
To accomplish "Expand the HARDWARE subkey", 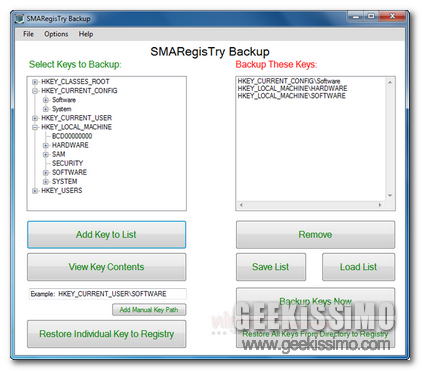I will tap(46, 145).
